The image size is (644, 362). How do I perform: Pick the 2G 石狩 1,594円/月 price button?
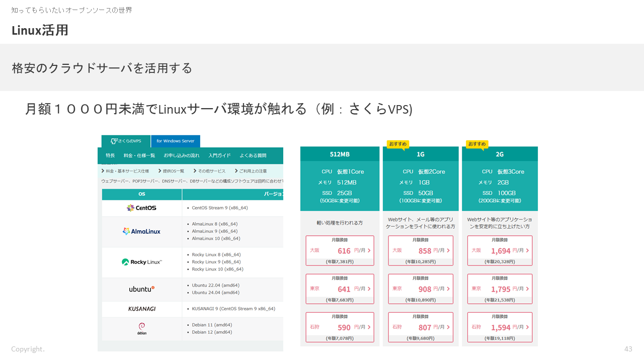pyautogui.click(x=500, y=327)
